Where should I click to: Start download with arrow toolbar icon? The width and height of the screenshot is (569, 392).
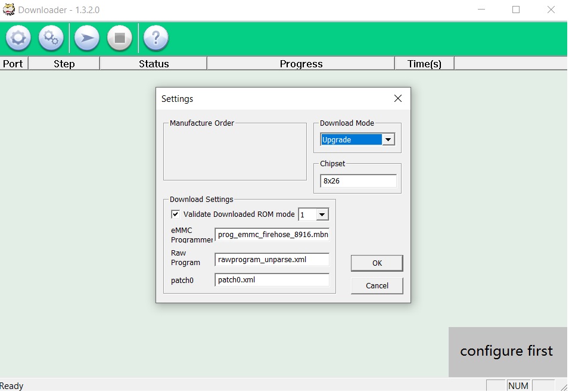87,38
